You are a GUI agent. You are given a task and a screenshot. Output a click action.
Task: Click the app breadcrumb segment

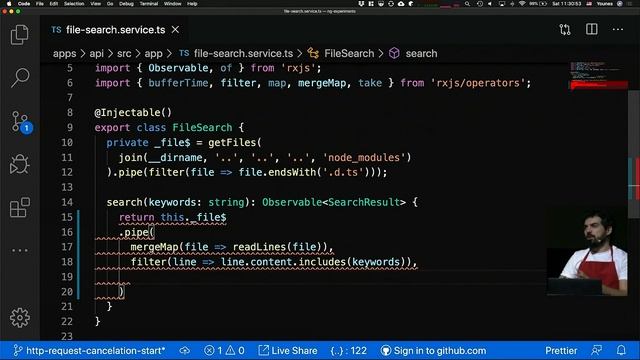tap(153, 53)
